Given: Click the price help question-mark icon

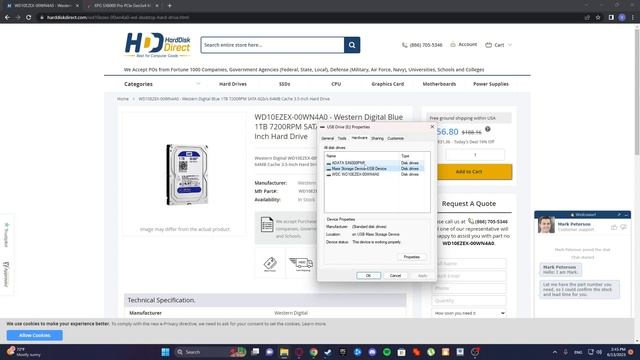Looking at the screenshot, I should point(487,129).
